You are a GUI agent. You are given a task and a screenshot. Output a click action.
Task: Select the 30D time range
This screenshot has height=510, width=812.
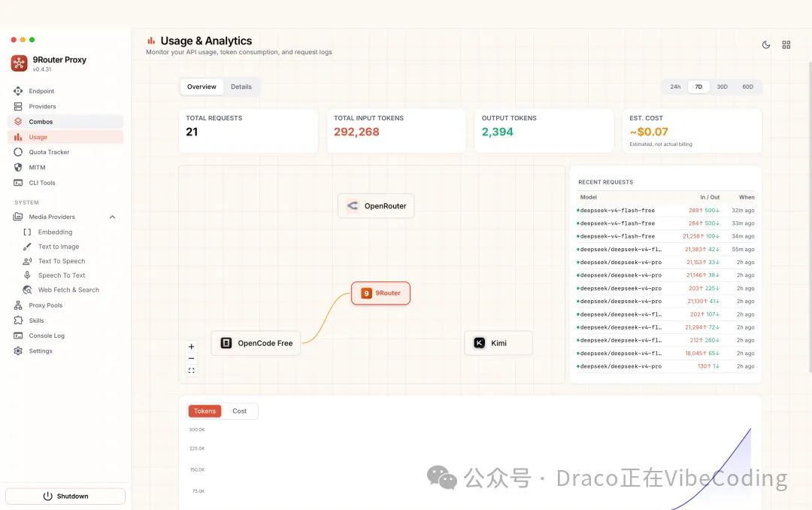722,87
